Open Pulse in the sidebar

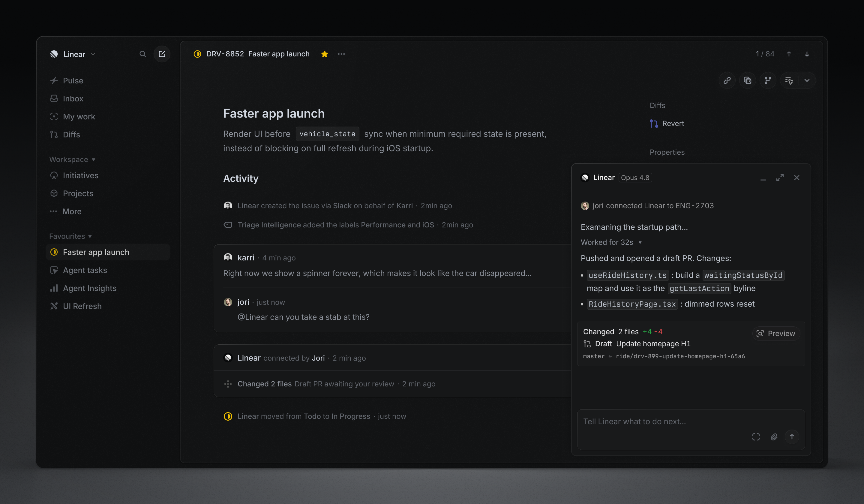(x=108, y=81)
